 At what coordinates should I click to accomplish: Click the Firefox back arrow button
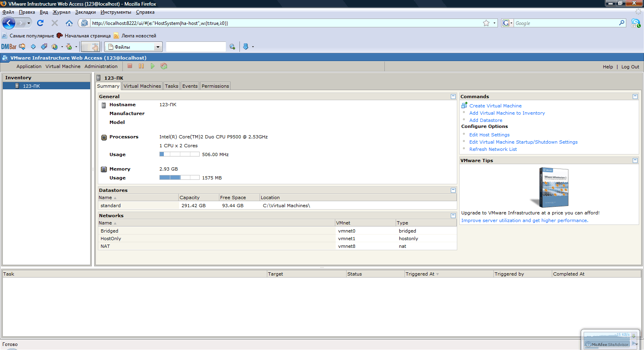(x=9, y=23)
